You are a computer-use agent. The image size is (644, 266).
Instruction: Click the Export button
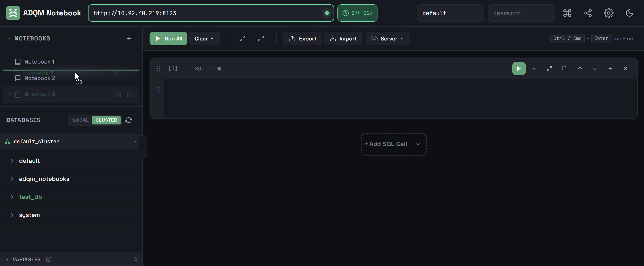coord(302,39)
